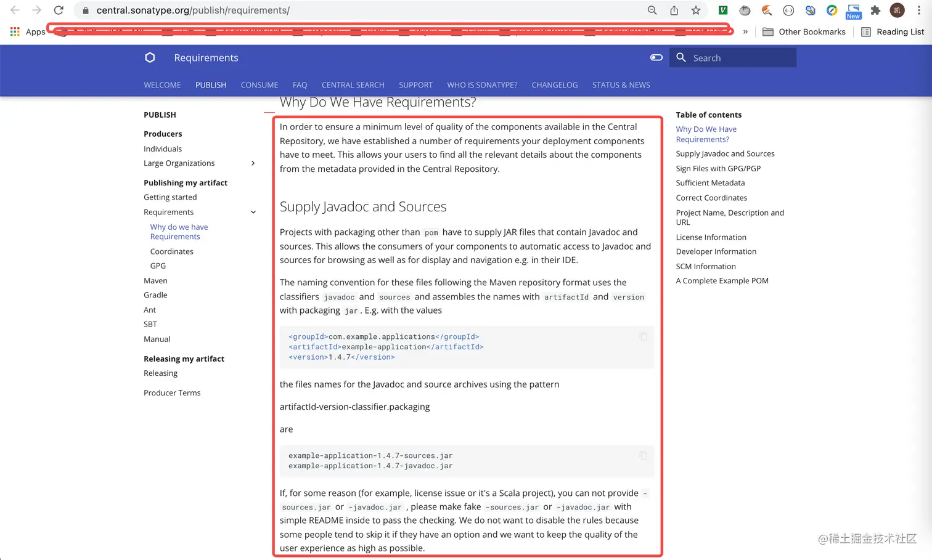Image resolution: width=932 pixels, height=560 pixels.
Task: Copy the groupId XML code block
Action: (643, 336)
